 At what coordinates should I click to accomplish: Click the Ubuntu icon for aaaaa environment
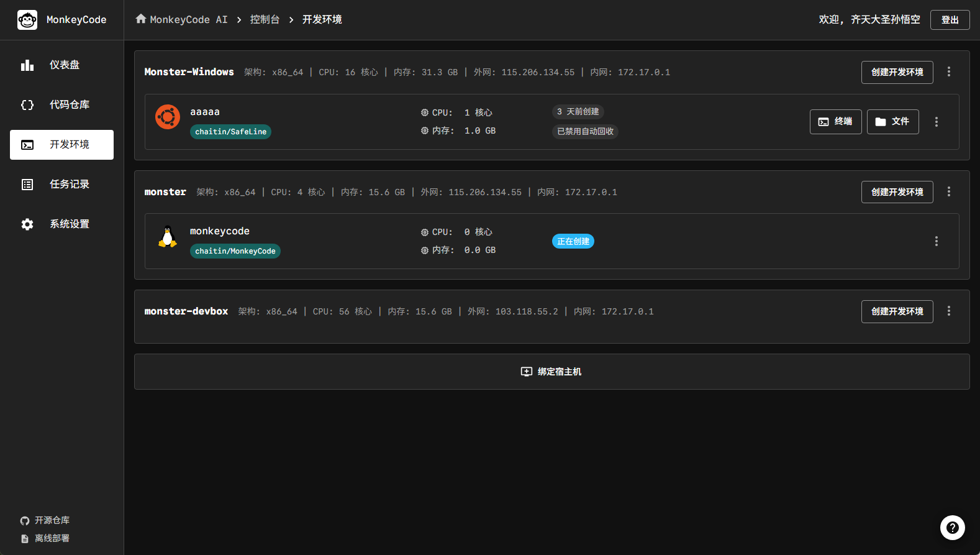(x=168, y=117)
